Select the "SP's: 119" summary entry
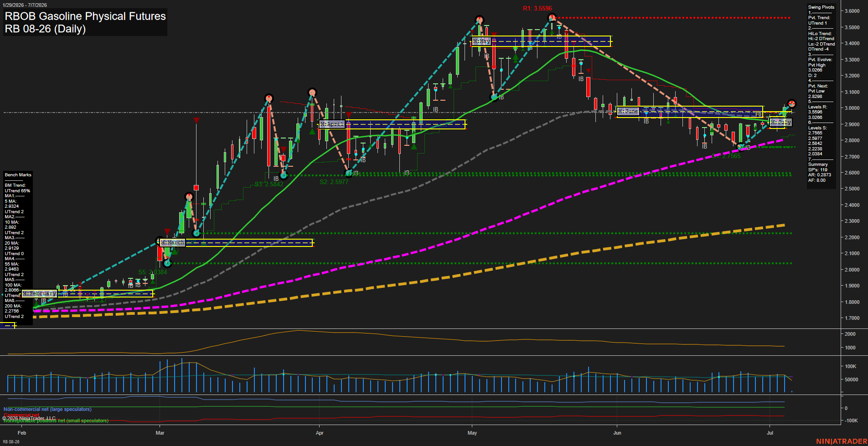Image resolution: width=868 pixels, height=446 pixels. tap(818, 170)
